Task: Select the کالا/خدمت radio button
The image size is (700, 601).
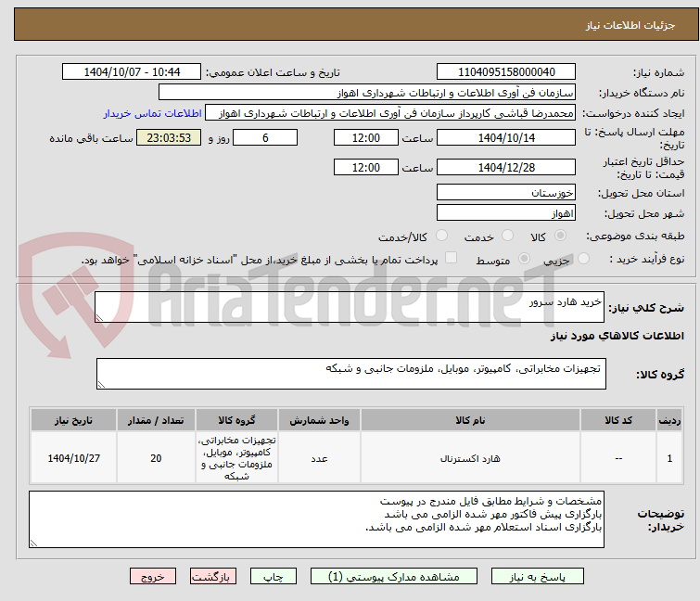Action: click(x=441, y=236)
